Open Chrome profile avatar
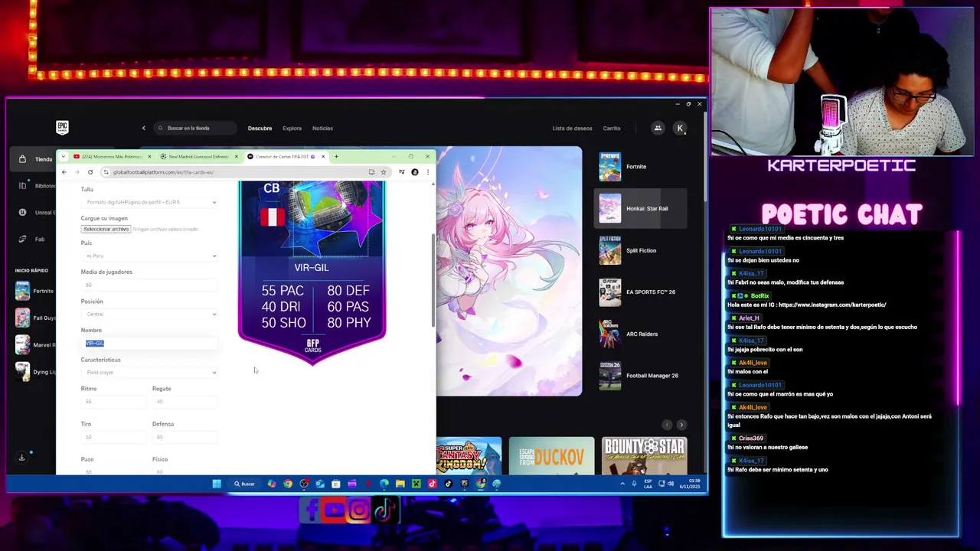The width and height of the screenshot is (980, 551). click(415, 172)
